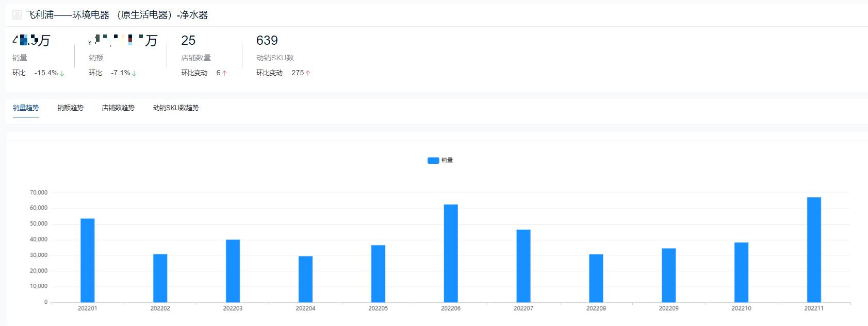Click the 销量 legend label in chart
The width and height of the screenshot is (868, 326).
[x=447, y=160]
